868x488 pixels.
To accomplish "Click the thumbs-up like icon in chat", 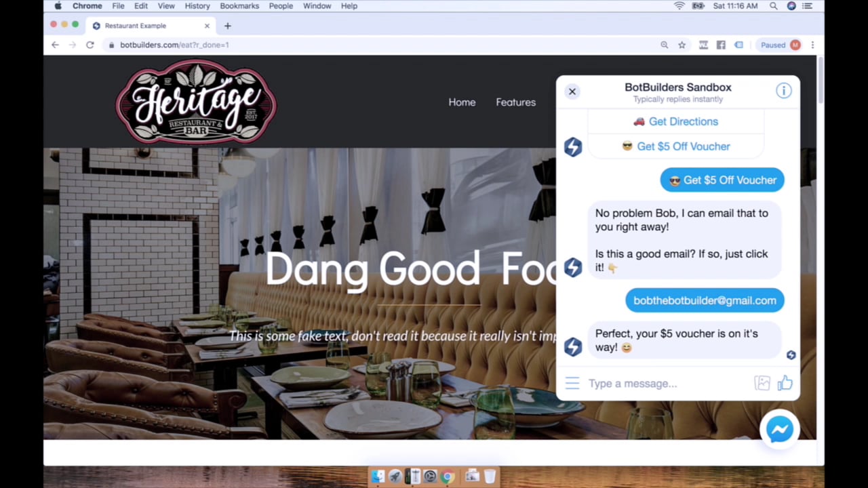I will 785,384.
